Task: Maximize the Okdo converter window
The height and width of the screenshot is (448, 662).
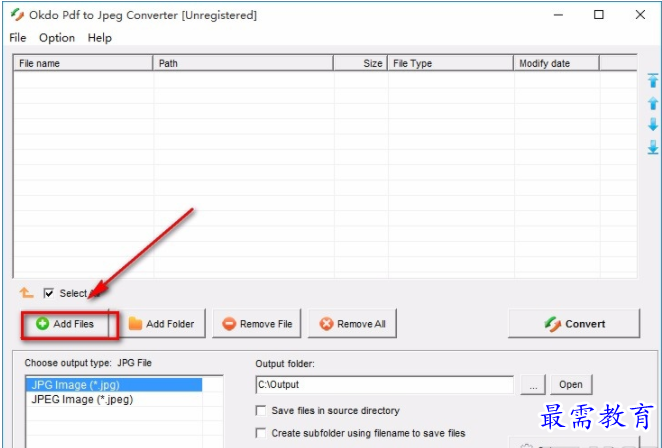Action: [x=599, y=15]
